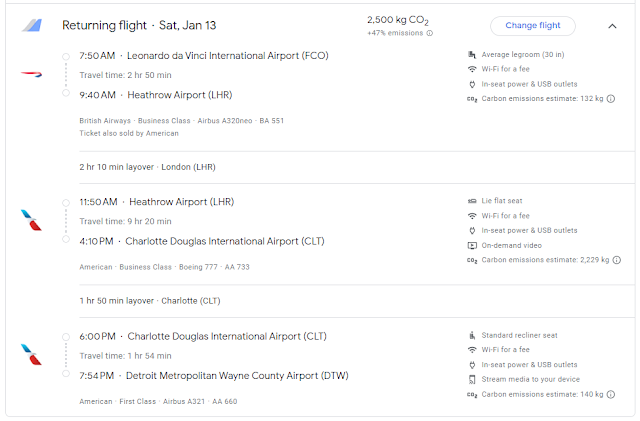Click the American Airlines logo beside the Charlotte departure
The width and height of the screenshot is (640, 421).
pos(32,354)
